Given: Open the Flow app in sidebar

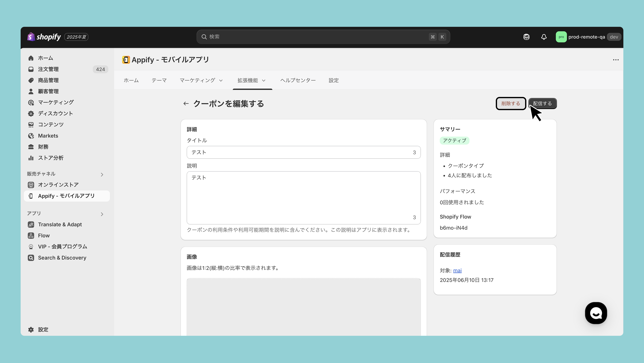Looking at the screenshot, I should pos(44,235).
